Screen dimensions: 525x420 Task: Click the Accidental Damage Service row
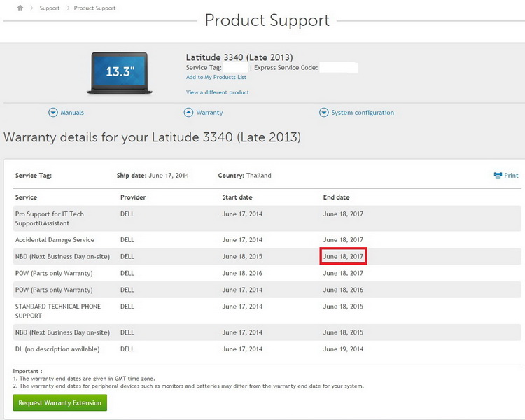[55, 239]
